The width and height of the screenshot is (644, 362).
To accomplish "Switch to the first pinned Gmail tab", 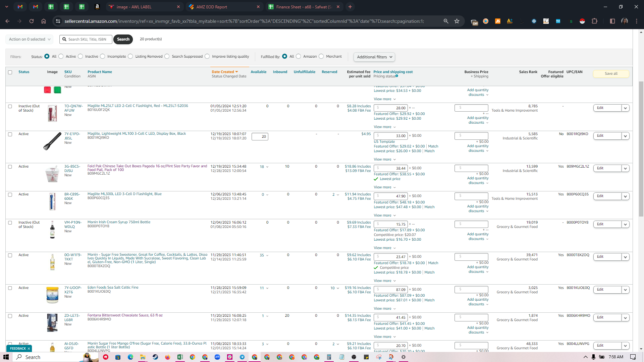I will coord(20,7).
